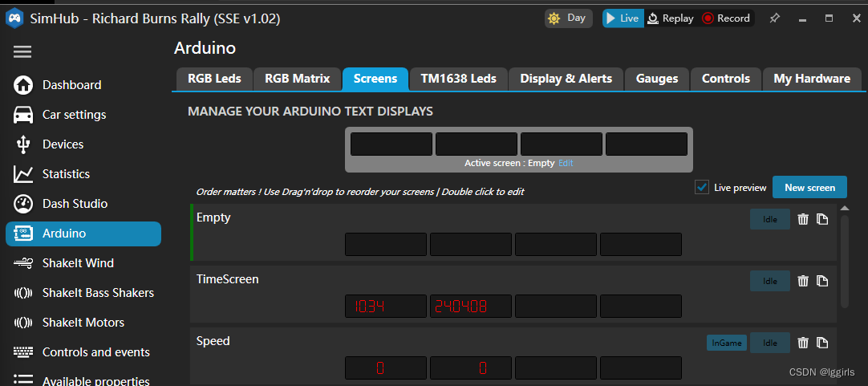Pin the SimHub window on top
This screenshot has width=868, height=386.
pyautogui.click(x=774, y=18)
